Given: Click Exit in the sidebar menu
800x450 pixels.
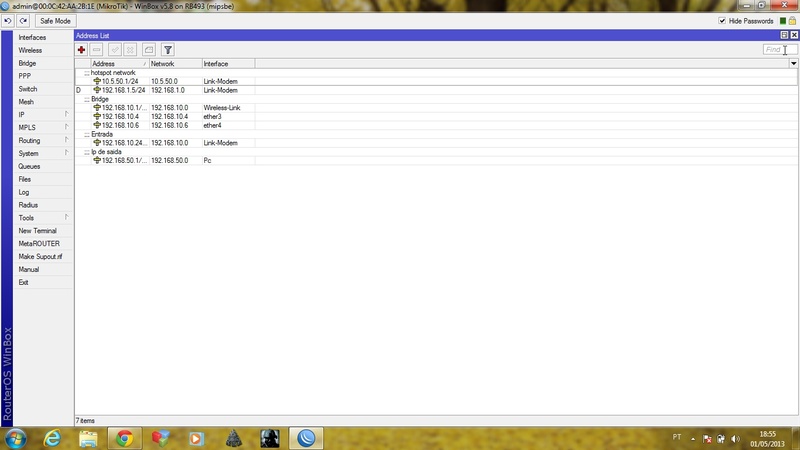Looking at the screenshot, I should [x=23, y=282].
